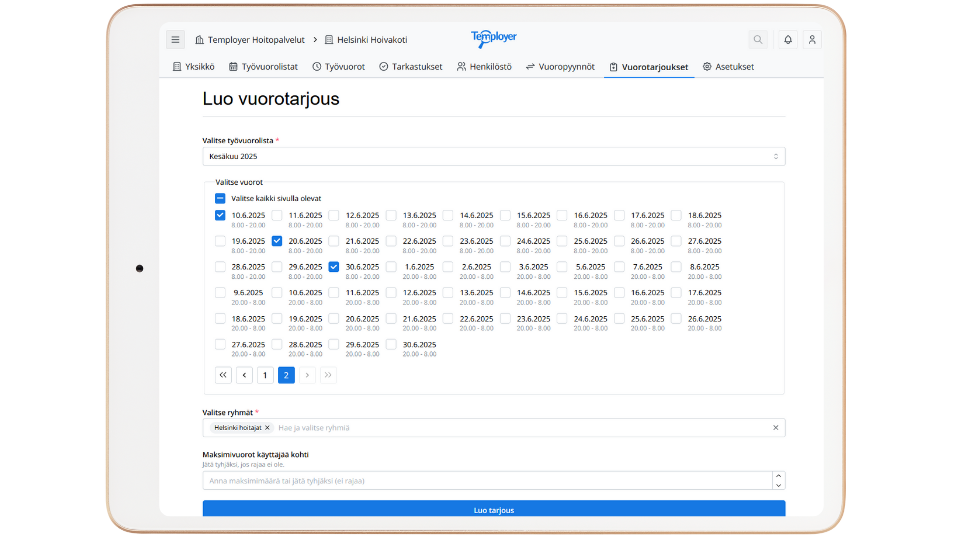This screenshot has width=960, height=540.
Task: Click the Luo tarjous button
Action: [x=493, y=509]
